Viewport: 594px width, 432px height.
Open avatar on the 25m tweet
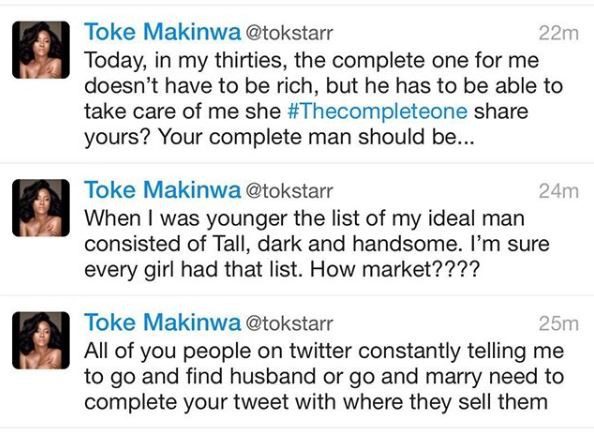click(41, 340)
